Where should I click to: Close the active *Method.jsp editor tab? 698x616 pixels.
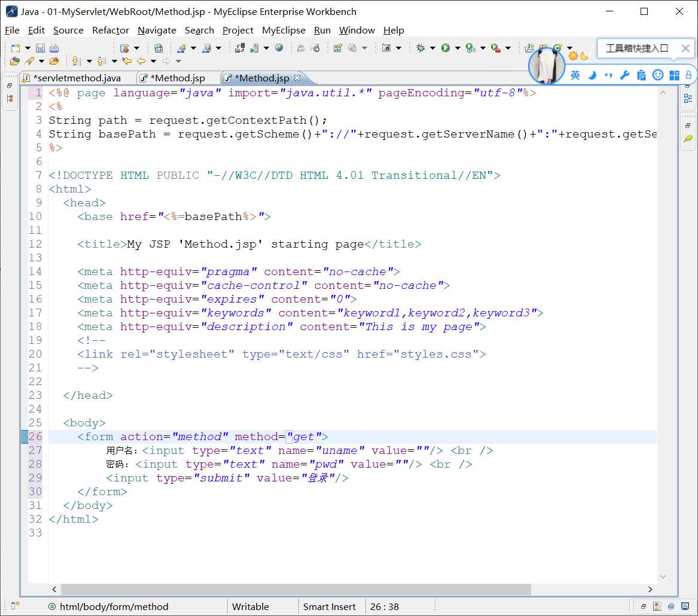pos(297,77)
